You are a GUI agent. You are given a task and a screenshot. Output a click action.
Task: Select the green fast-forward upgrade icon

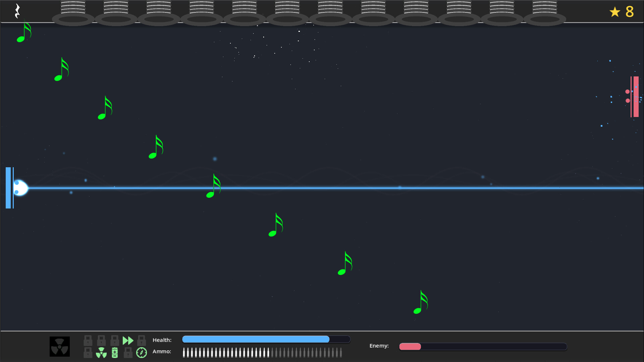[x=128, y=341]
